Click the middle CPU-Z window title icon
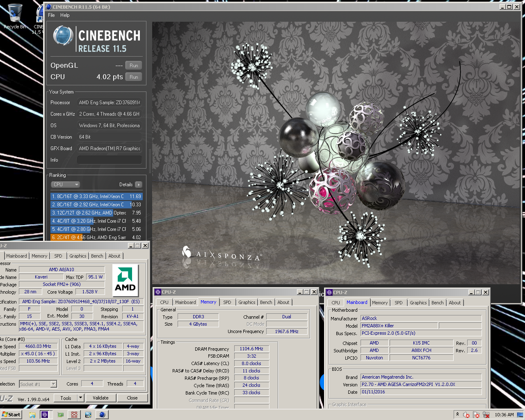Screen dimensions: 525x420 pos(157,292)
